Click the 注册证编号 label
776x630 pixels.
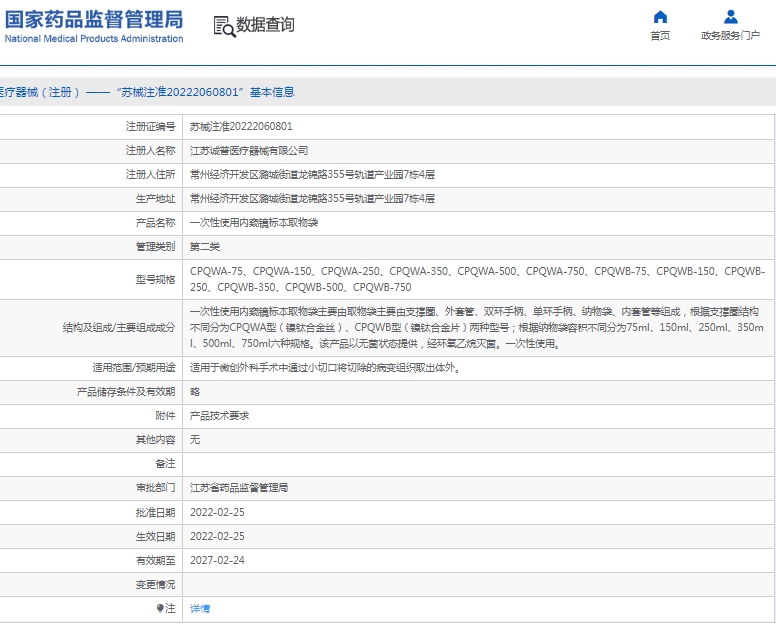[x=150, y=126]
